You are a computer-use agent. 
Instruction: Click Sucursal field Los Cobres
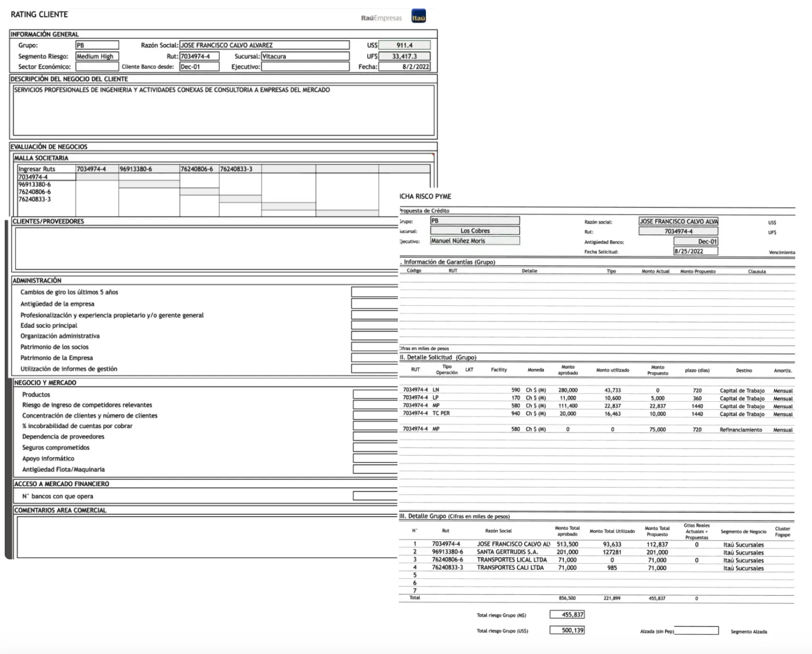(x=475, y=231)
